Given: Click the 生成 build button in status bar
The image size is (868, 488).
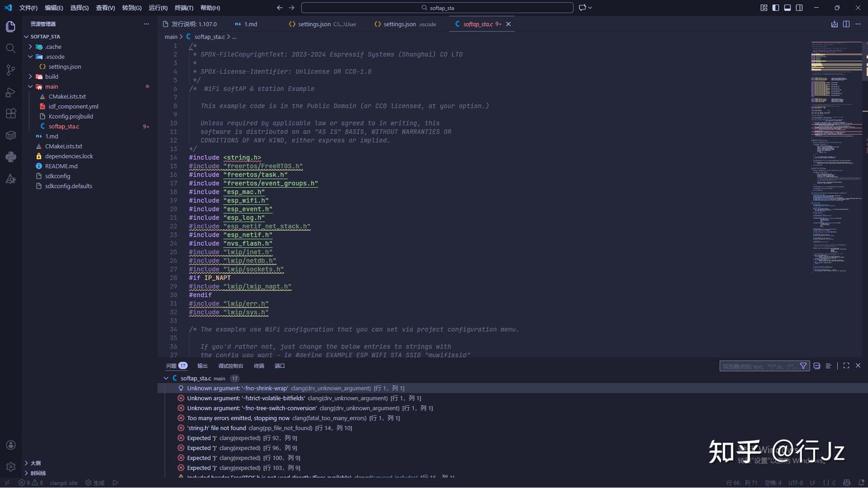Looking at the screenshot, I should point(95,483).
